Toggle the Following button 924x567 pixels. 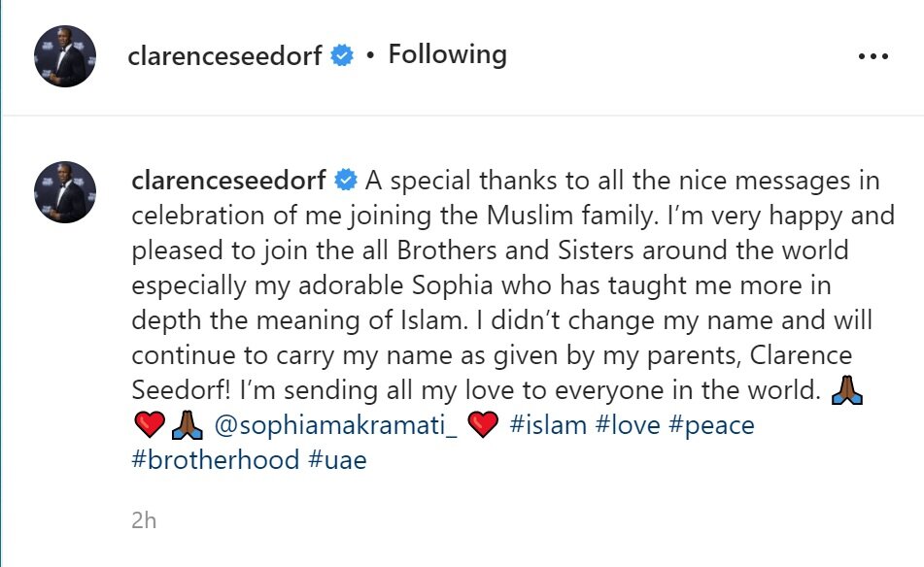pos(447,55)
